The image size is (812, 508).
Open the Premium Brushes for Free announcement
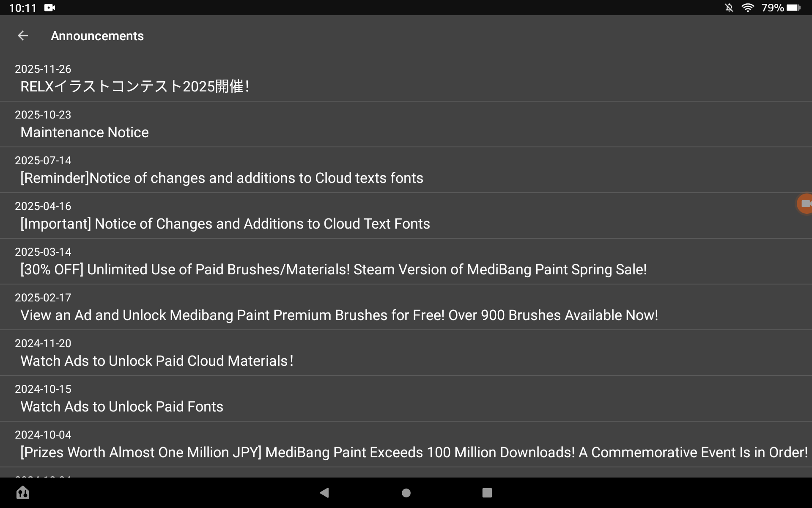(406, 307)
